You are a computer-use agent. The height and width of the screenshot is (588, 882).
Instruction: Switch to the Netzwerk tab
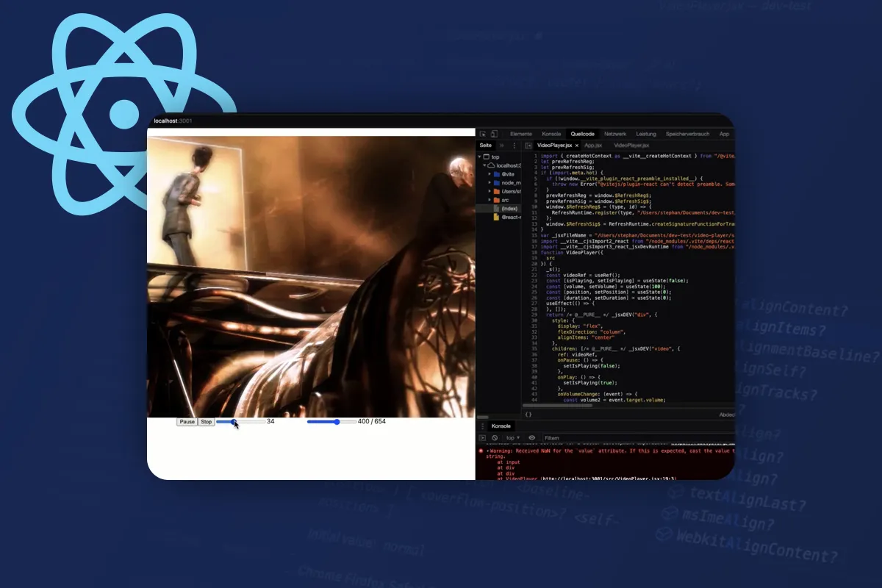click(x=615, y=134)
